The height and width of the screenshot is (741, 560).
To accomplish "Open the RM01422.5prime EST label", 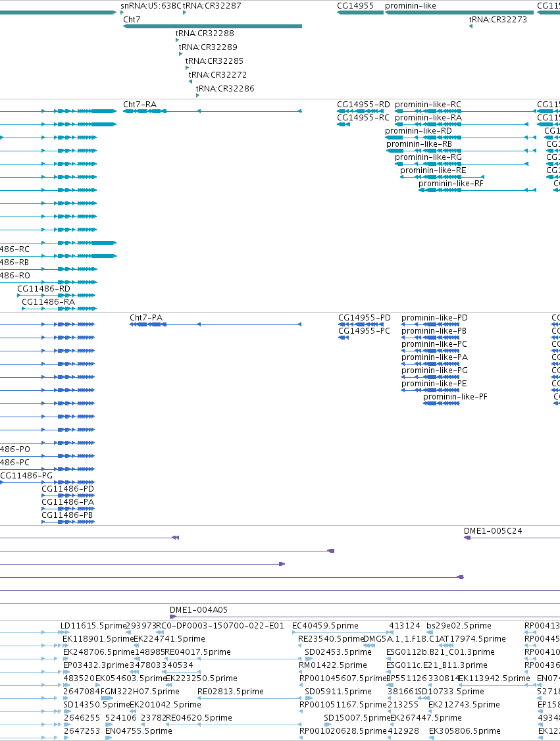I will pos(333,665).
